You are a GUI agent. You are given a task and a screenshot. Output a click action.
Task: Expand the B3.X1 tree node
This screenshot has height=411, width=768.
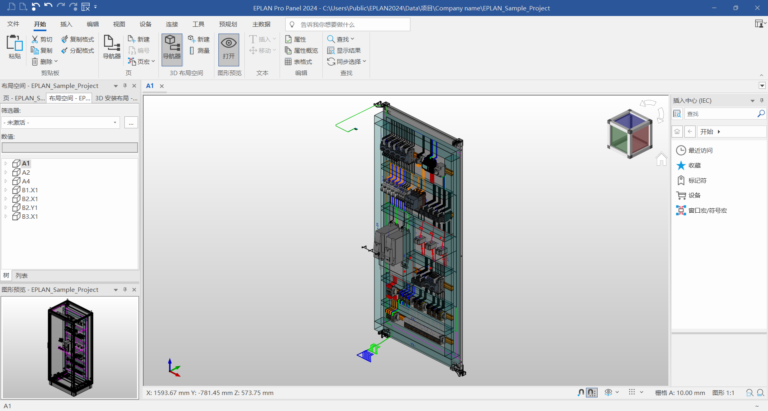(x=5, y=217)
